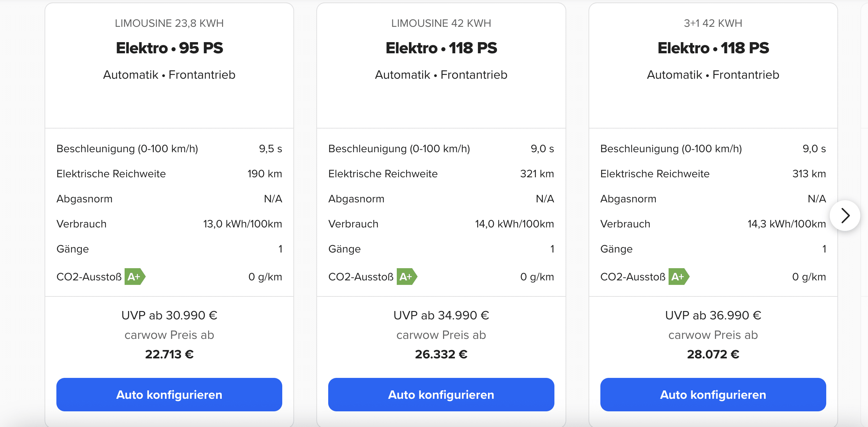Select the Limousine 42 kWh title

441,23
